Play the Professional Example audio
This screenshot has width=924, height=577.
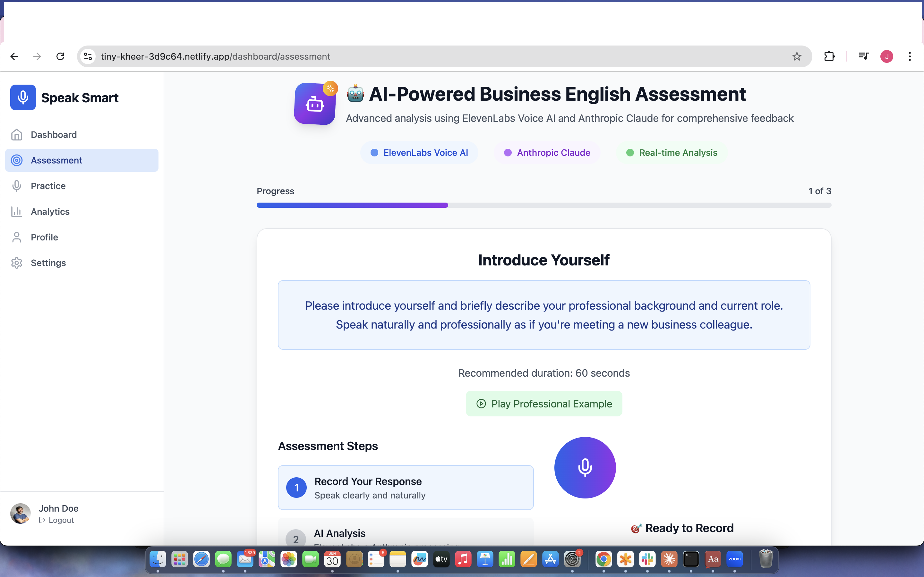pyautogui.click(x=544, y=403)
